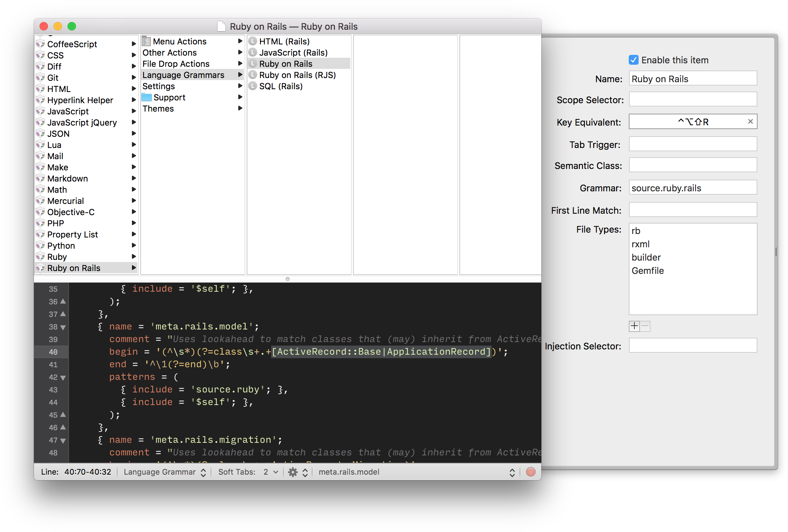Viewport: 788px width, 532px height.
Task: Select the Python bundle
Action: click(61, 246)
